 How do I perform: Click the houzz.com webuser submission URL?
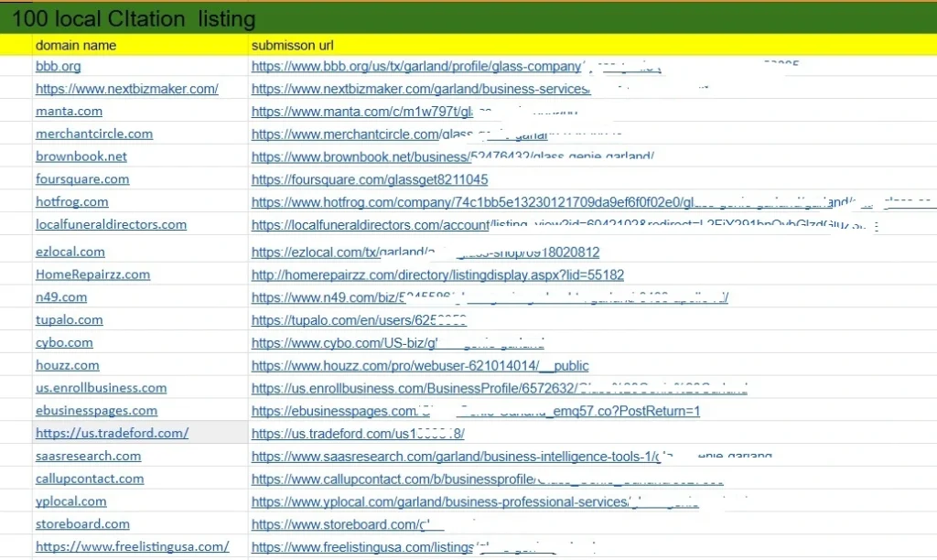coord(420,366)
